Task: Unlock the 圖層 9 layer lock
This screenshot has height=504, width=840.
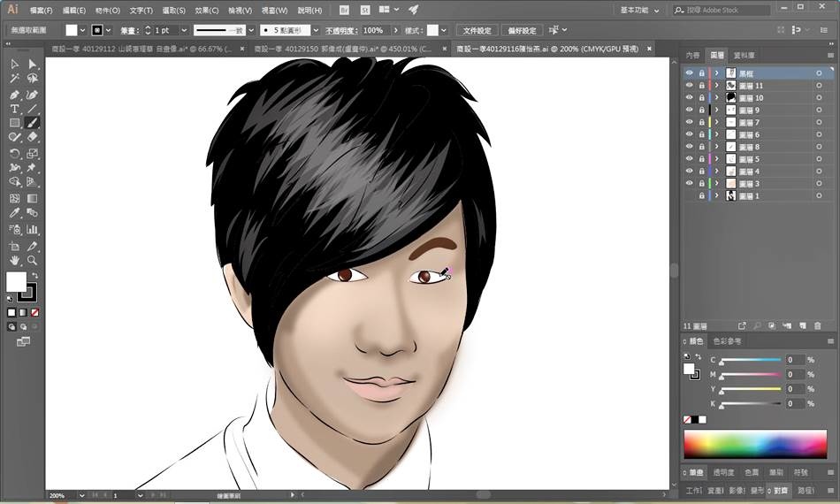Action: (x=702, y=110)
